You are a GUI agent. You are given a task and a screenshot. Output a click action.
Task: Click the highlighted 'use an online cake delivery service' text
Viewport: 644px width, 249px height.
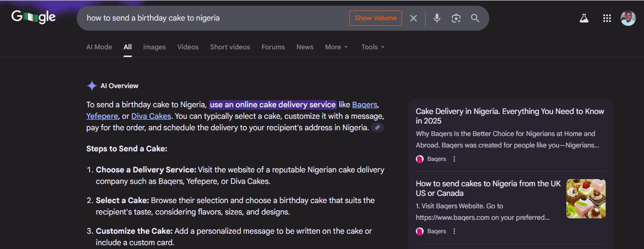click(273, 104)
